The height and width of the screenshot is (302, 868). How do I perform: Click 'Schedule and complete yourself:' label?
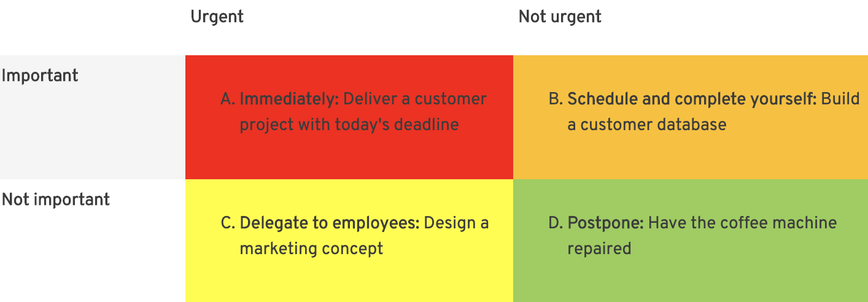tap(692, 99)
